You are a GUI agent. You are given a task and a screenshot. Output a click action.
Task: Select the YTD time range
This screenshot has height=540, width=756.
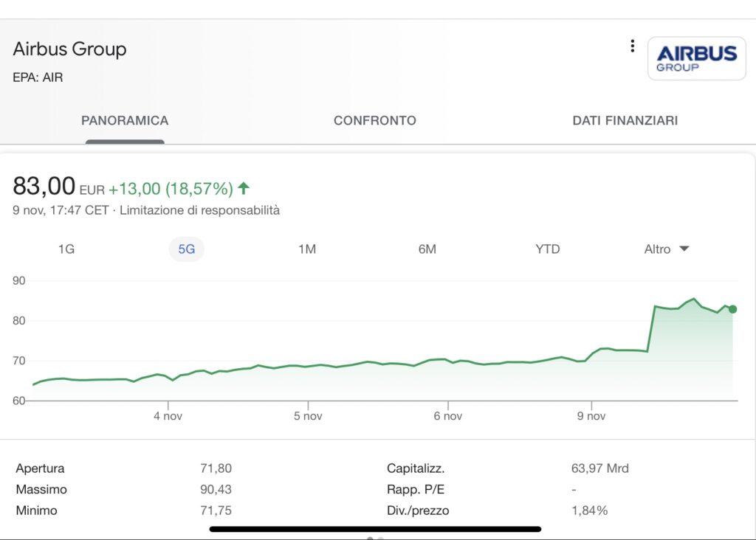click(548, 249)
